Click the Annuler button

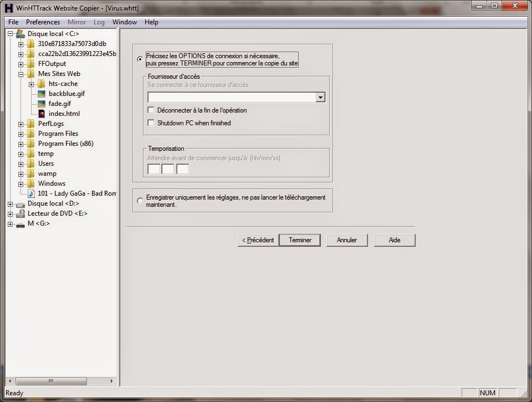(347, 240)
